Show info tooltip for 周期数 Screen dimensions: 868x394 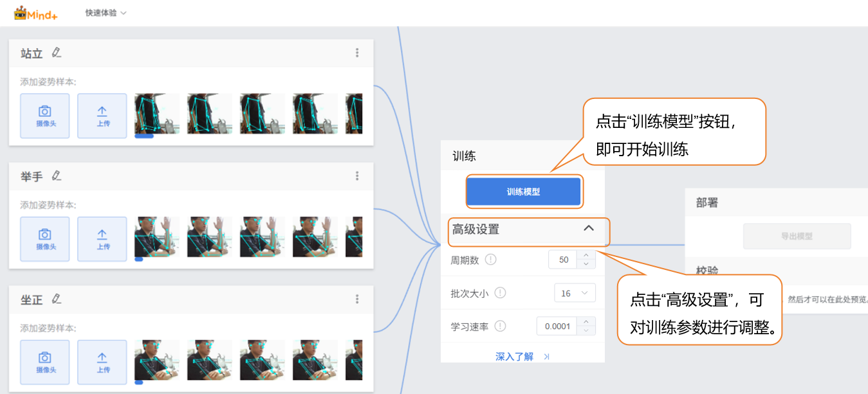click(491, 260)
